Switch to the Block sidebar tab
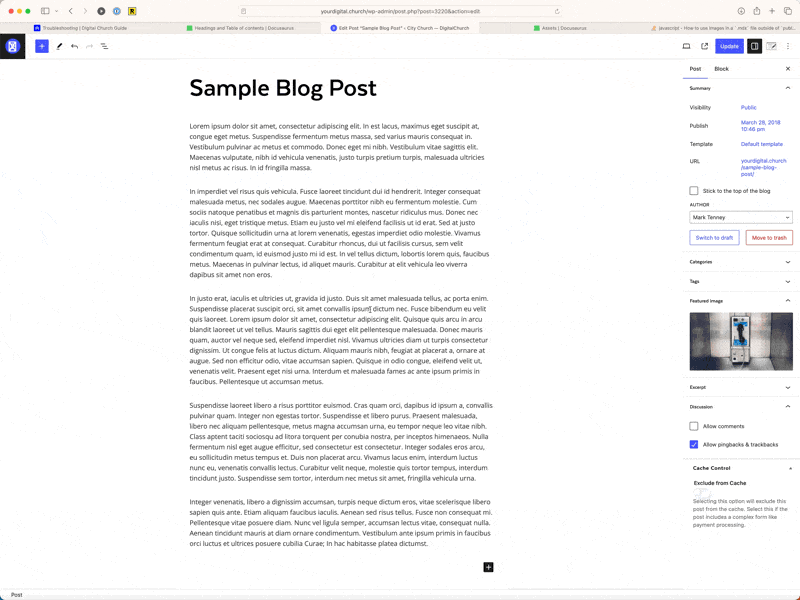800x600 pixels. click(721, 69)
